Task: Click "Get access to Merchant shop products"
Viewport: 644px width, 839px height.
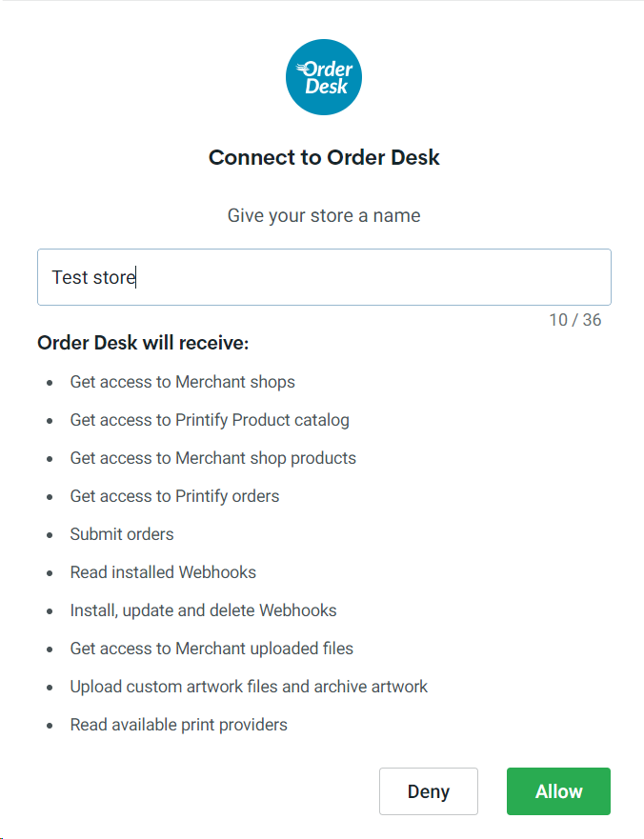Action: pos(212,458)
